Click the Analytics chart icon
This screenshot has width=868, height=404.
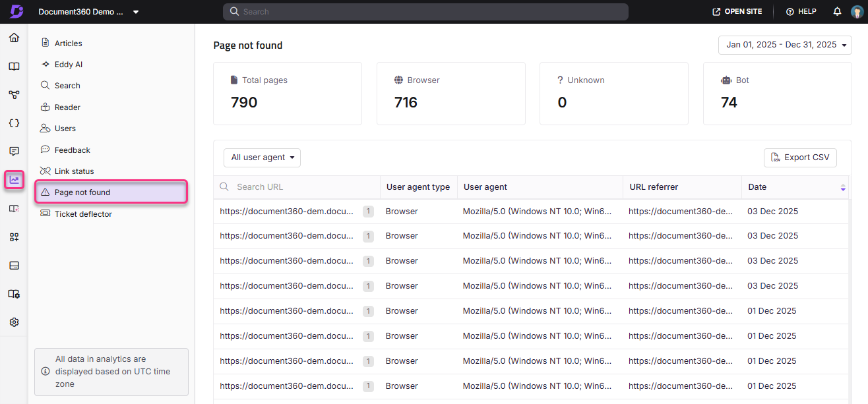14,179
